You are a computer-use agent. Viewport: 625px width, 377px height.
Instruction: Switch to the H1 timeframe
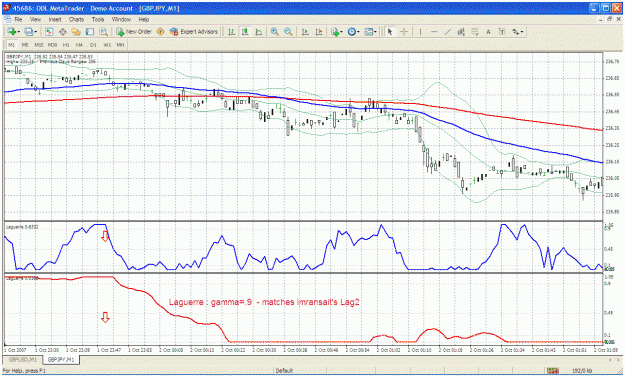(66, 45)
